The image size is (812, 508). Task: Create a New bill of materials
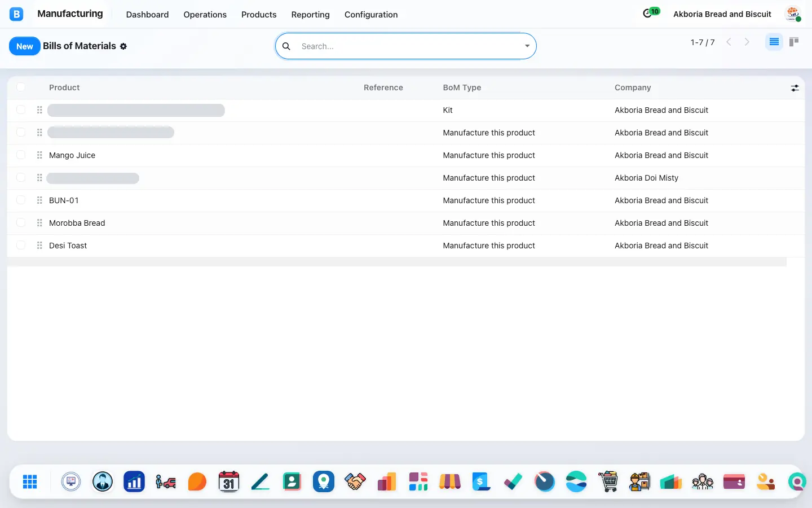pos(25,46)
